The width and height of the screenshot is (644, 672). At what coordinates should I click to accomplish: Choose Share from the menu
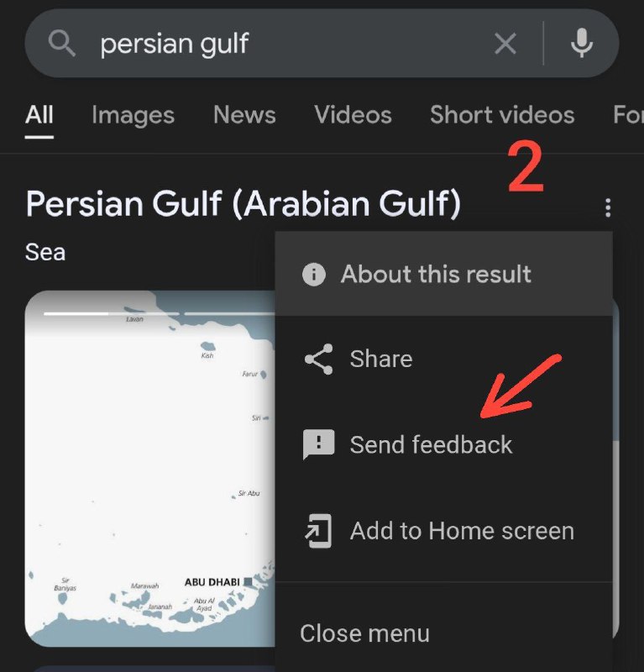click(x=444, y=360)
